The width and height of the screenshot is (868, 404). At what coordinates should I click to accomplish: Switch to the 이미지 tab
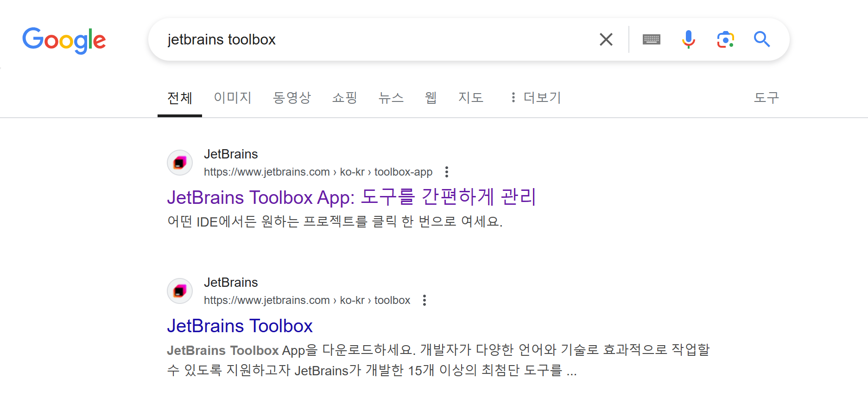point(233,97)
